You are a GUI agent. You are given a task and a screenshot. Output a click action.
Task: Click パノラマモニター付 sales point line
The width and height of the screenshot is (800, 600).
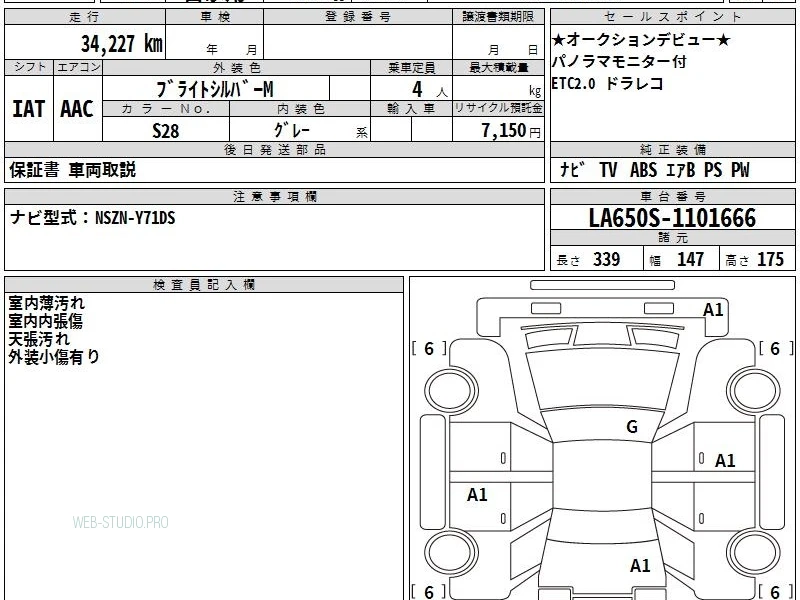pos(619,61)
